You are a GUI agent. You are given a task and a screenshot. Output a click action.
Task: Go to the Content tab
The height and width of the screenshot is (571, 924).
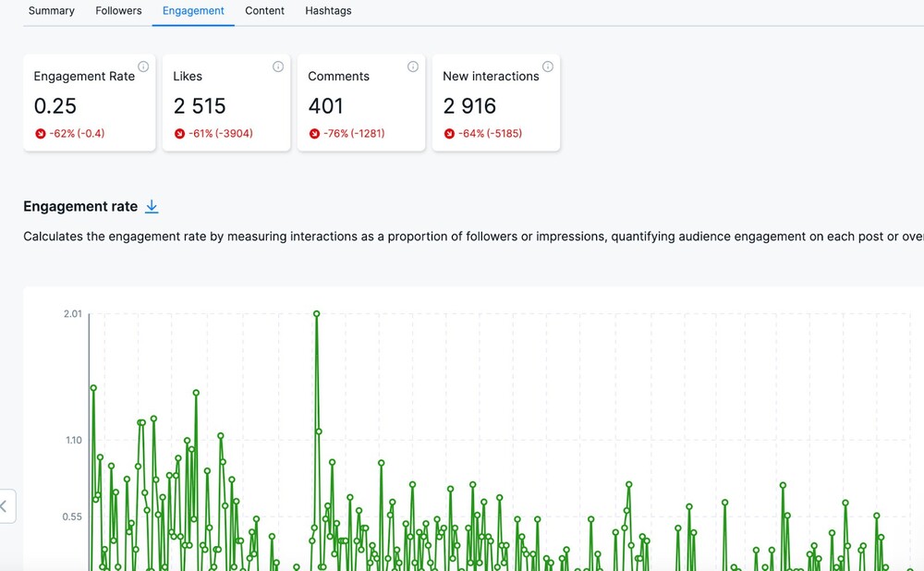click(264, 10)
